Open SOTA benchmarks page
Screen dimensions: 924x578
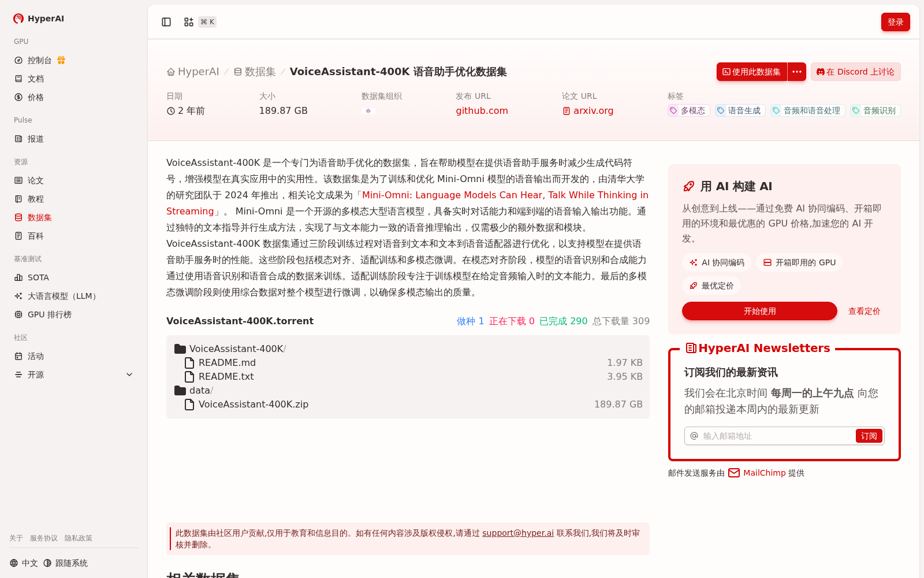pos(38,277)
